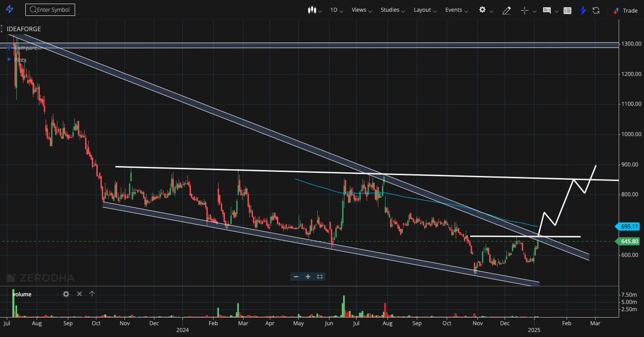
Task: Open the Studies menu
Action: 393,10
